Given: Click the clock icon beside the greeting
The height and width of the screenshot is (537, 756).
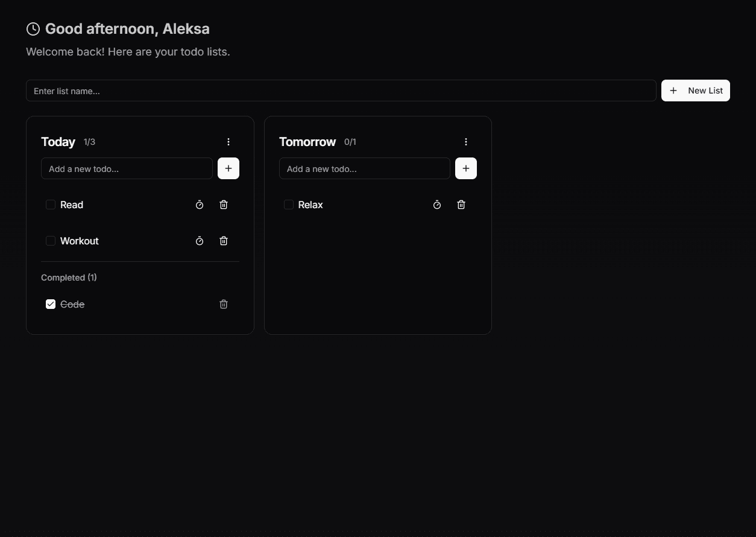Looking at the screenshot, I should (x=33, y=28).
